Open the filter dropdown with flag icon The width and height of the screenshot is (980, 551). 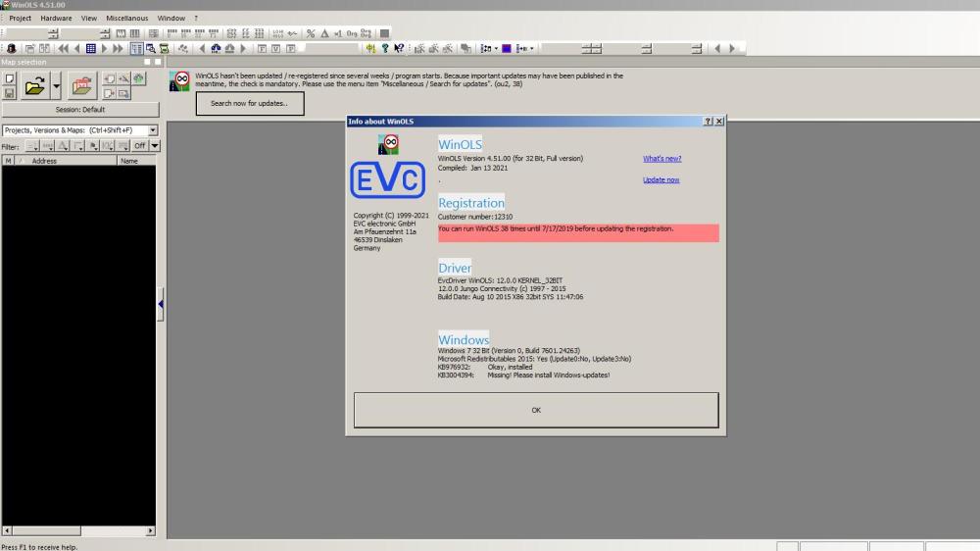coord(92,146)
